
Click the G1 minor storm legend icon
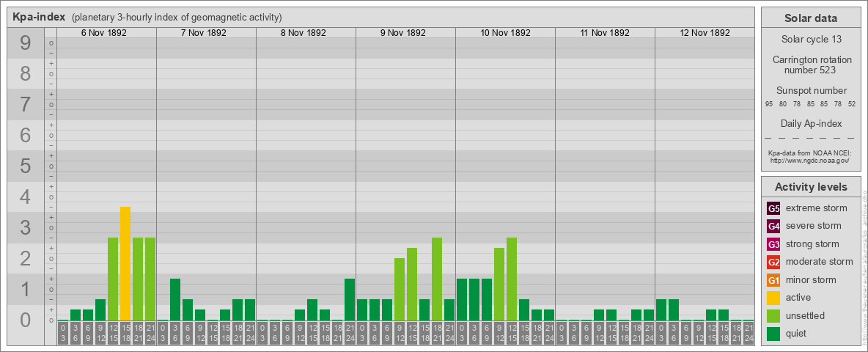click(773, 280)
